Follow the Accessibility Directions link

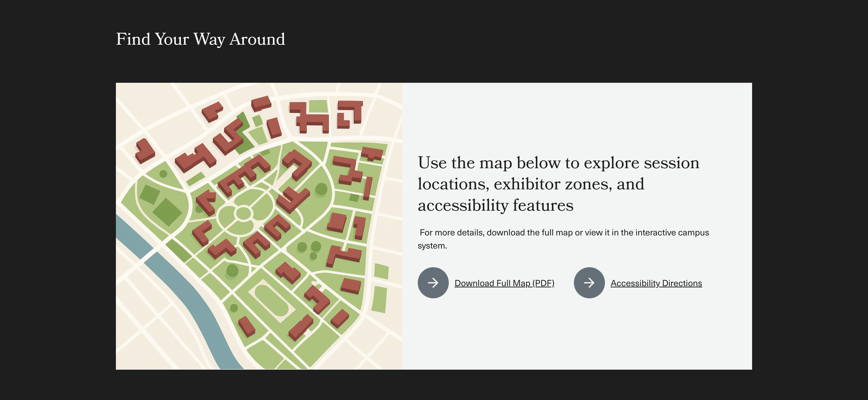coord(656,283)
